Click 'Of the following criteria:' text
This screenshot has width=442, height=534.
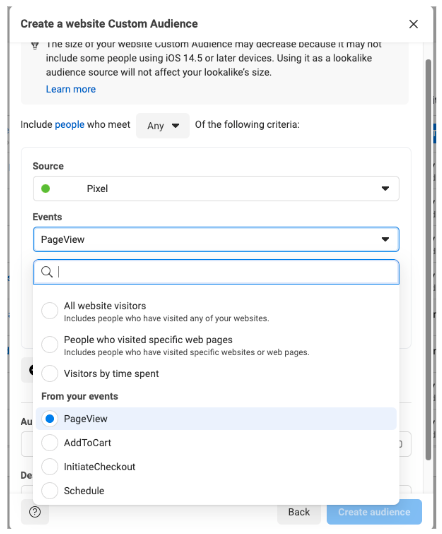(247, 125)
